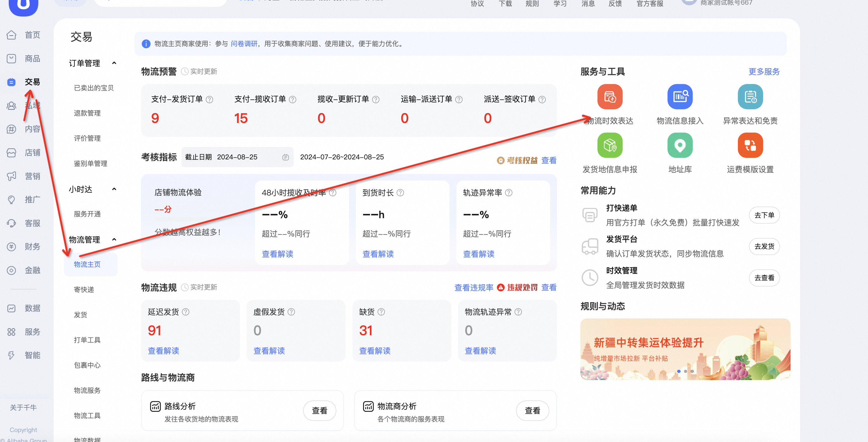Open 鉴别单管理 in the menu
Screen dimensions: 868x442
[x=91, y=164]
